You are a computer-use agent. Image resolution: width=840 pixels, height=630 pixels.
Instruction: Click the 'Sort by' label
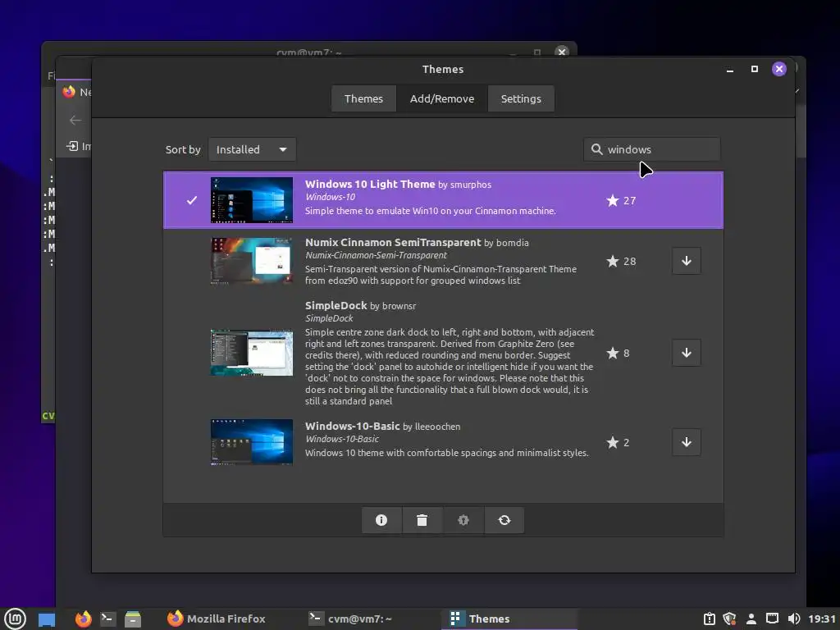[183, 149]
